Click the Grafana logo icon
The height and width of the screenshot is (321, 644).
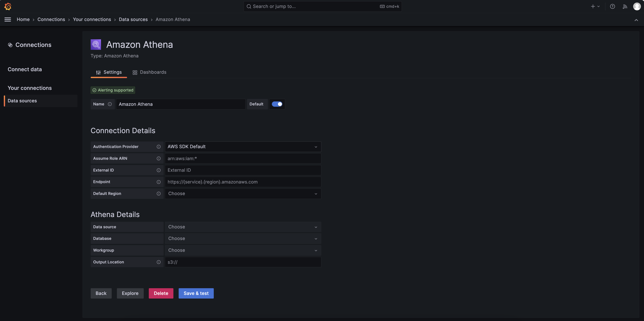click(x=8, y=7)
